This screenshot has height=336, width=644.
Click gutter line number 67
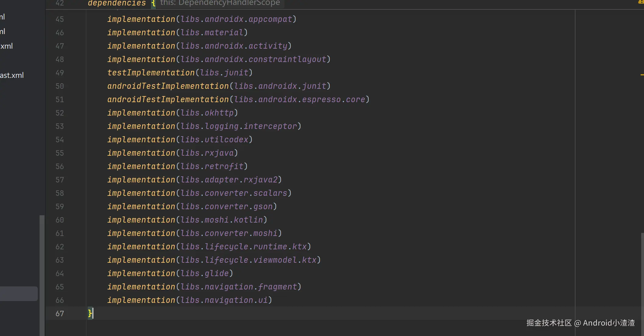pos(60,314)
